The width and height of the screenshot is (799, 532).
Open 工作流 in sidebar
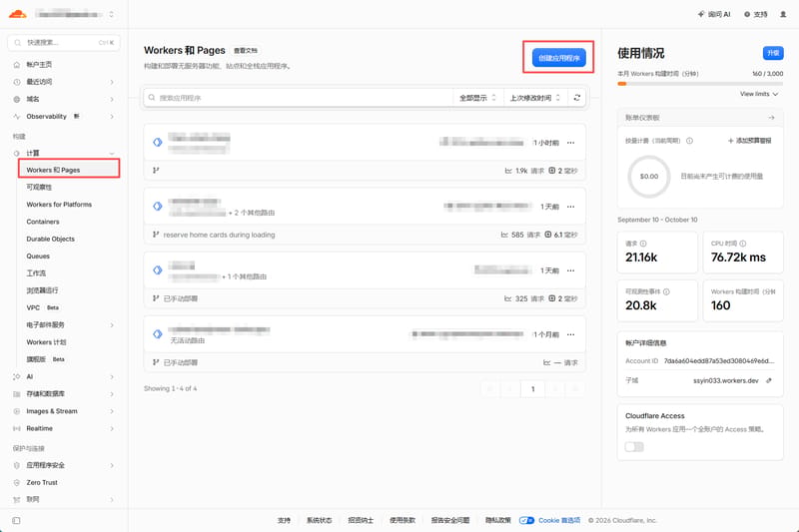(36, 273)
